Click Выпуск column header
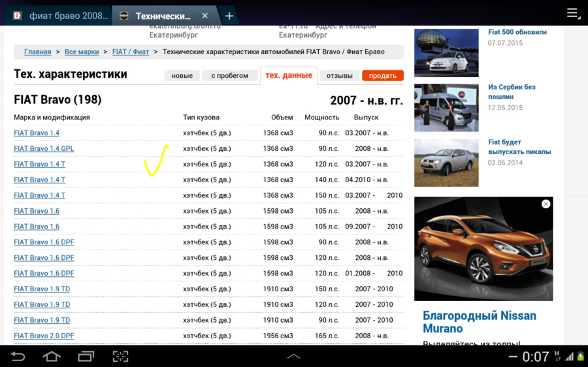The width and height of the screenshot is (588, 367). coord(366,118)
